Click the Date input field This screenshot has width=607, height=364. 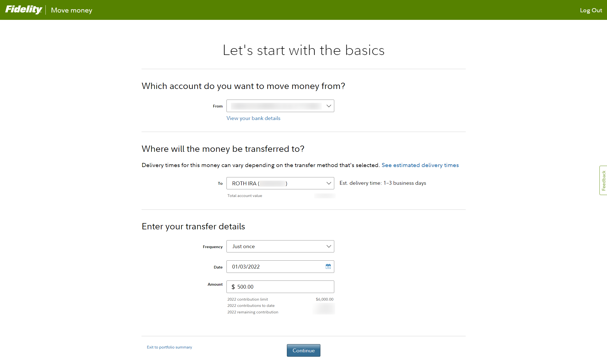pos(280,266)
